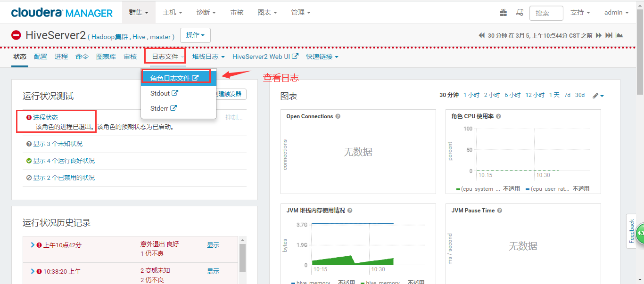Image resolution: width=644 pixels, height=284 pixels.
Task: Open the chart edit pencil menu
Action: (x=598, y=96)
